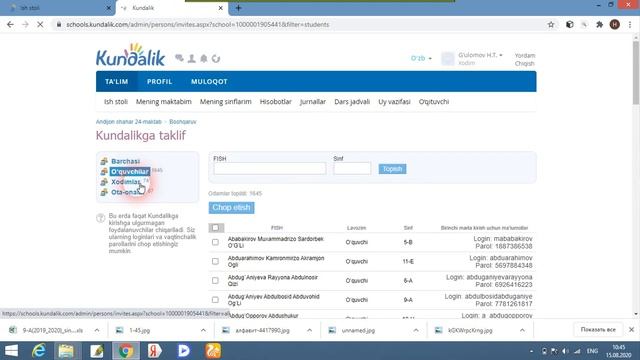640x360 pixels.
Task: Open Boshqaruv breadcrumb link
Action: coord(182,122)
